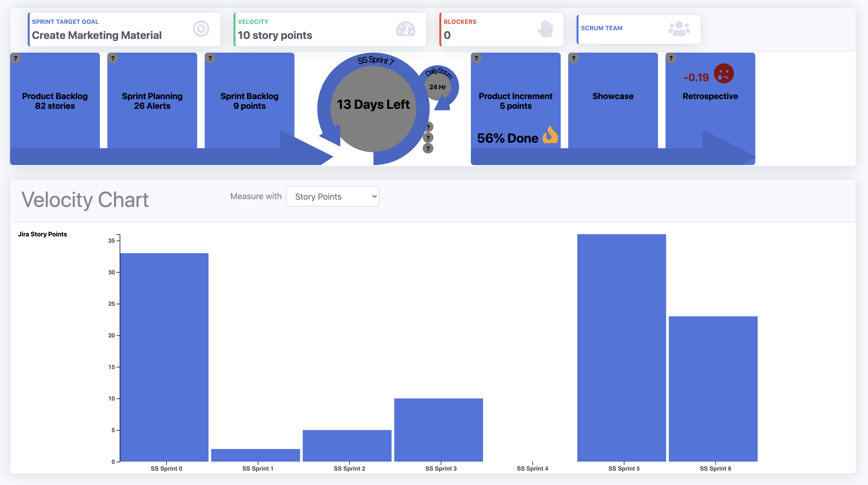The height and width of the screenshot is (485, 868).
Task: Click the Product Increment 5 points label
Action: pos(515,101)
